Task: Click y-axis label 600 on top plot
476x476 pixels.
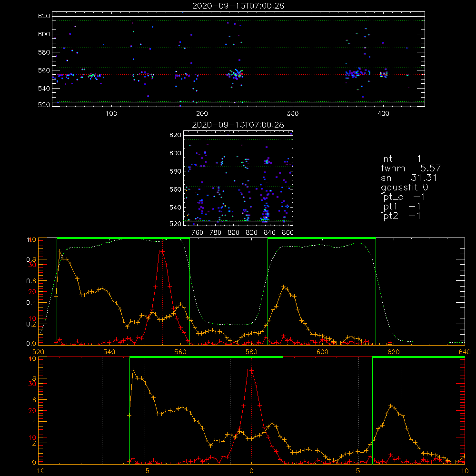Action: [x=44, y=34]
